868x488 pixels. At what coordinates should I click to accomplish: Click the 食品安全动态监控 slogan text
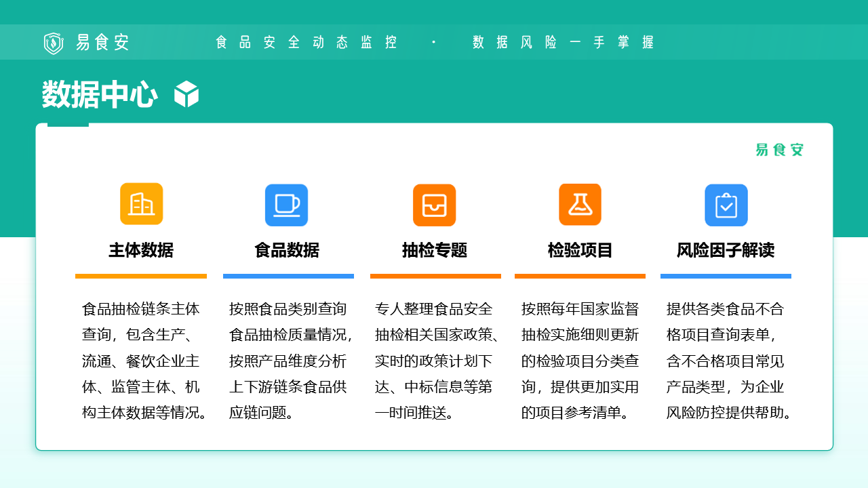[306, 42]
